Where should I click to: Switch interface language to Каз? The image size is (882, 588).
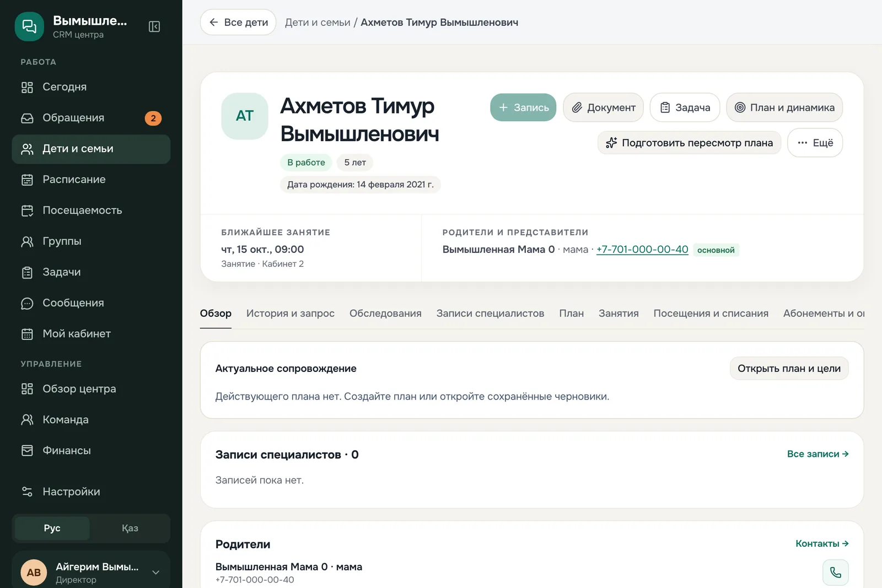[x=130, y=528]
